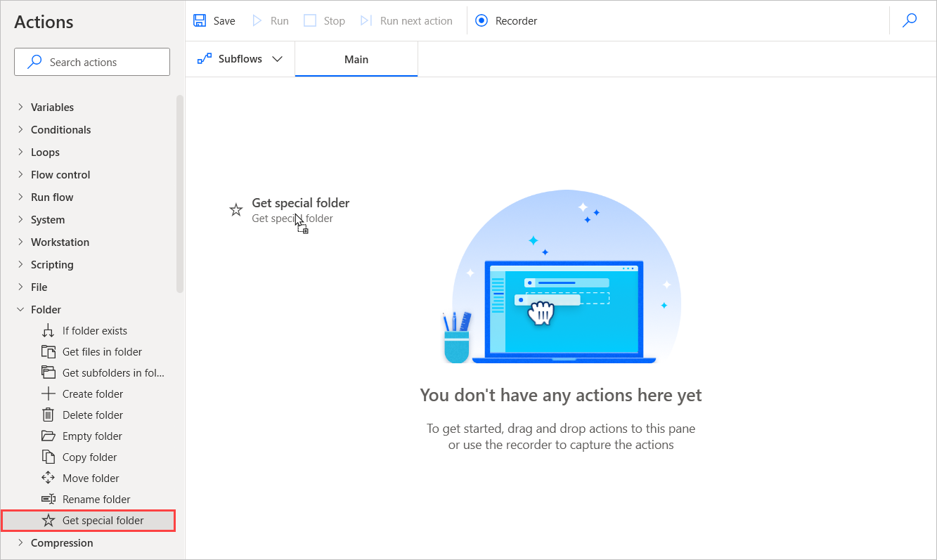Click the Subflows icon

(x=205, y=59)
